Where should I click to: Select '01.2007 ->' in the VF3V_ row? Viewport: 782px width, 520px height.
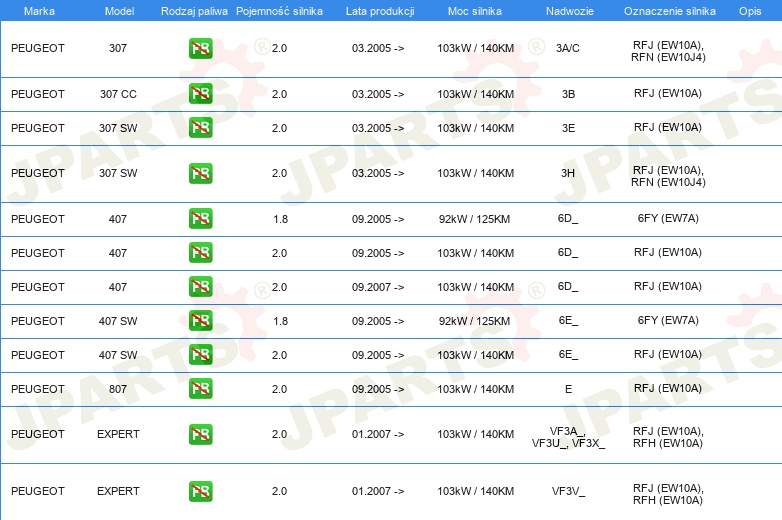tap(378, 491)
